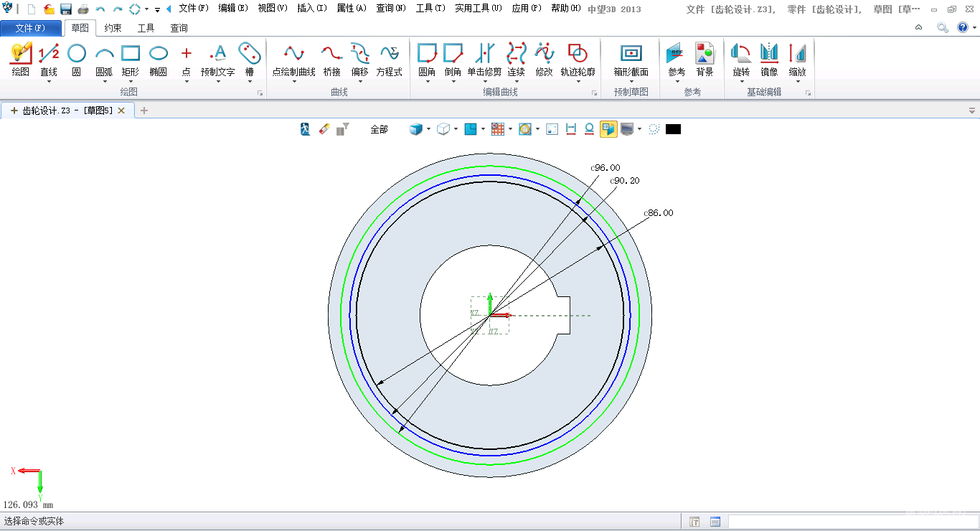Click the exit sketch icon
Screen dimensions: 980x531
click(x=306, y=129)
